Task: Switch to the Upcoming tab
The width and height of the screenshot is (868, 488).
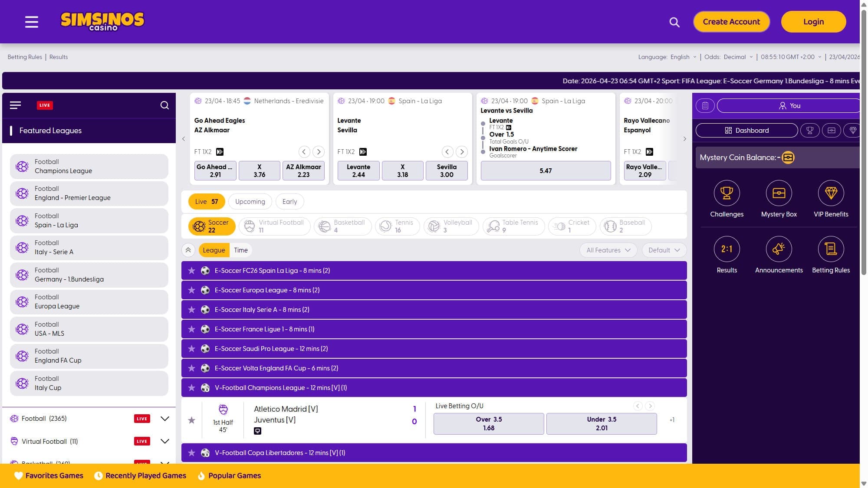Action: pyautogui.click(x=250, y=202)
